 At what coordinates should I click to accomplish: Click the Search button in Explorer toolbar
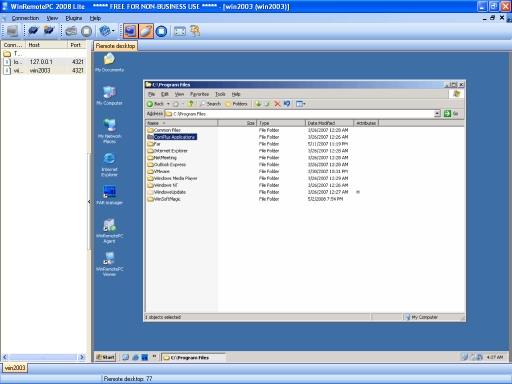point(210,104)
